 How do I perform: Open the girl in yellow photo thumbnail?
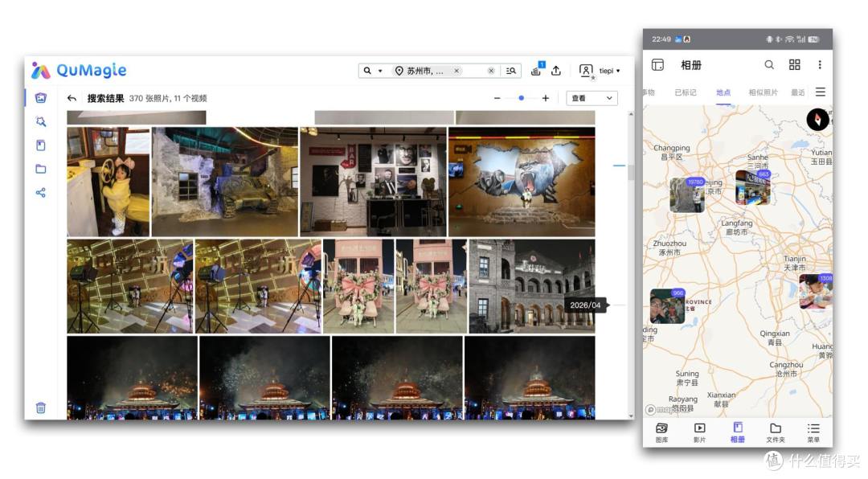(108, 182)
